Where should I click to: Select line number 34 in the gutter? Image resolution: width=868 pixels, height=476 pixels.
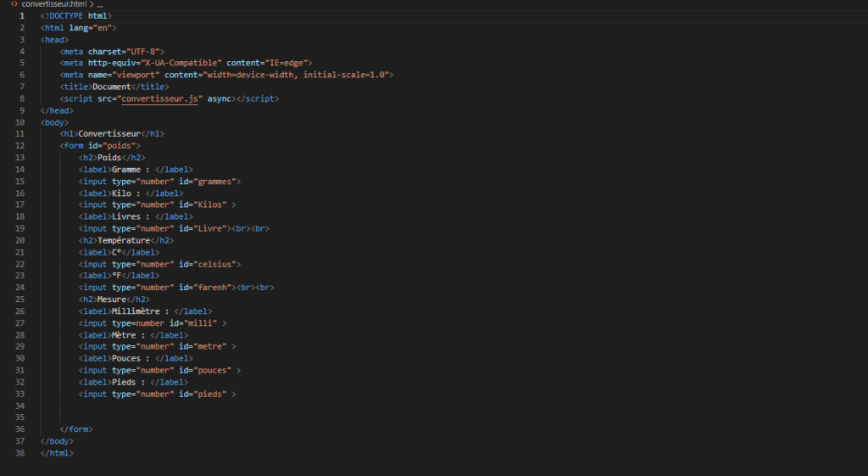20,406
